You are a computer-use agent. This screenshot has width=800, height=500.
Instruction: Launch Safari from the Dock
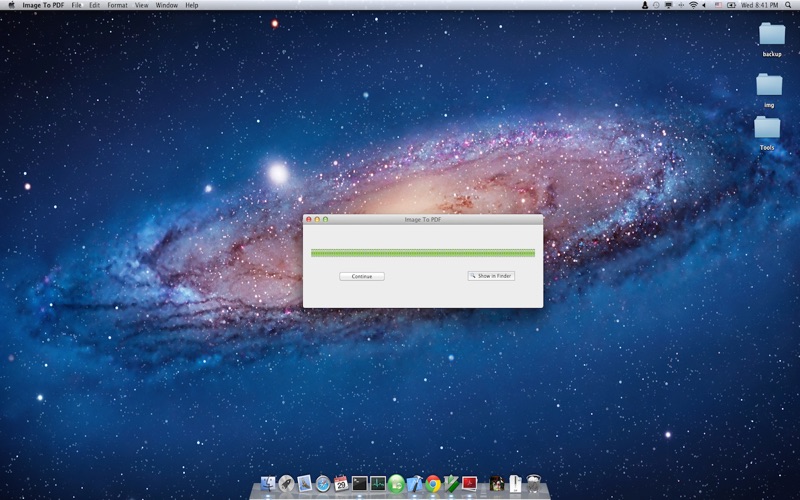[x=322, y=484]
